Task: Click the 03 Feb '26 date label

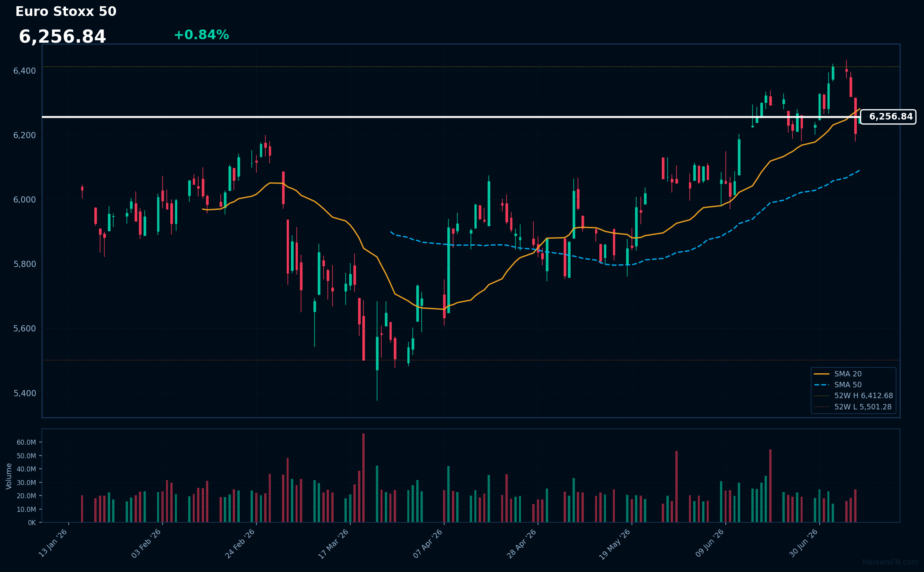Action: click(x=146, y=543)
